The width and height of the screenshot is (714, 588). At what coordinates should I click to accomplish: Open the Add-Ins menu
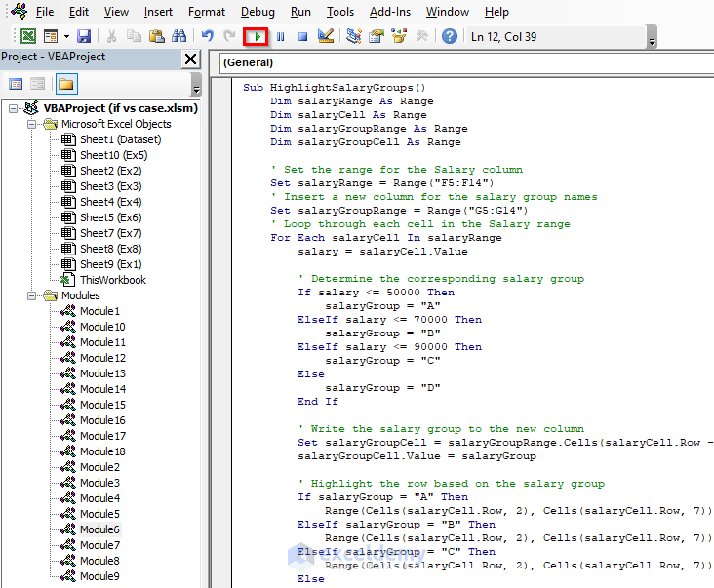coord(390,12)
